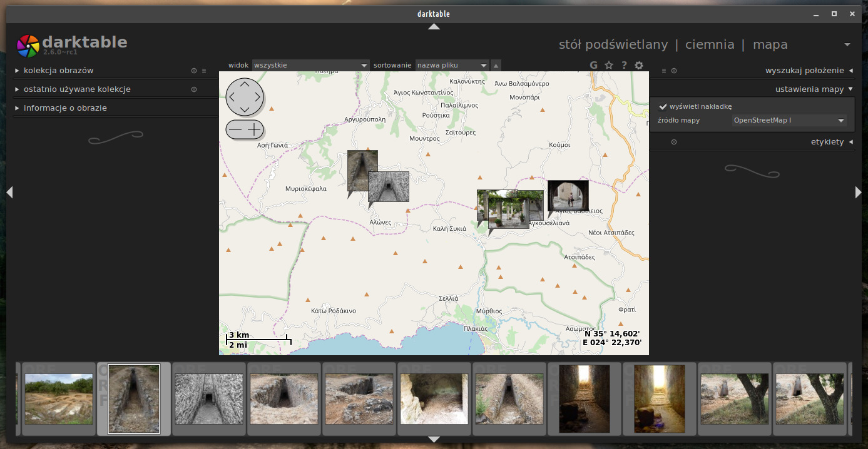The image size is (868, 449).
Task: Open the sortowanie dropdown showing nazwa pliku
Action: 452,65
